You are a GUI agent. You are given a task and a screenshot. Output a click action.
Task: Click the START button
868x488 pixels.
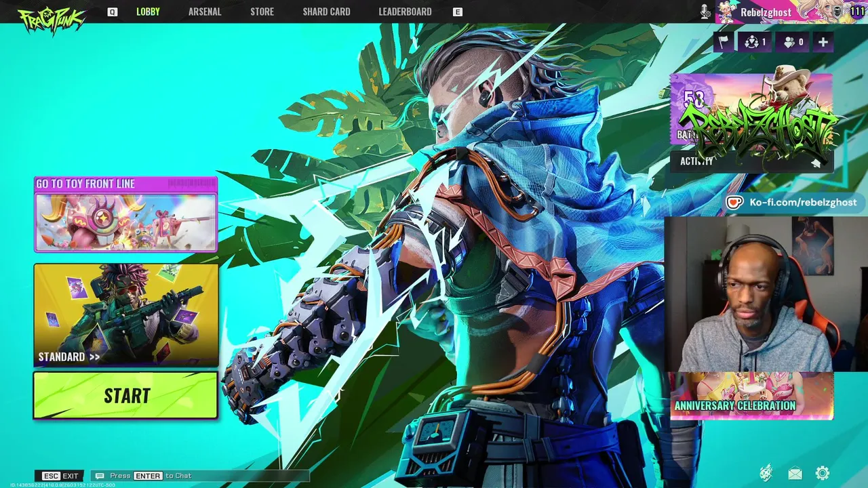click(x=126, y=396)
